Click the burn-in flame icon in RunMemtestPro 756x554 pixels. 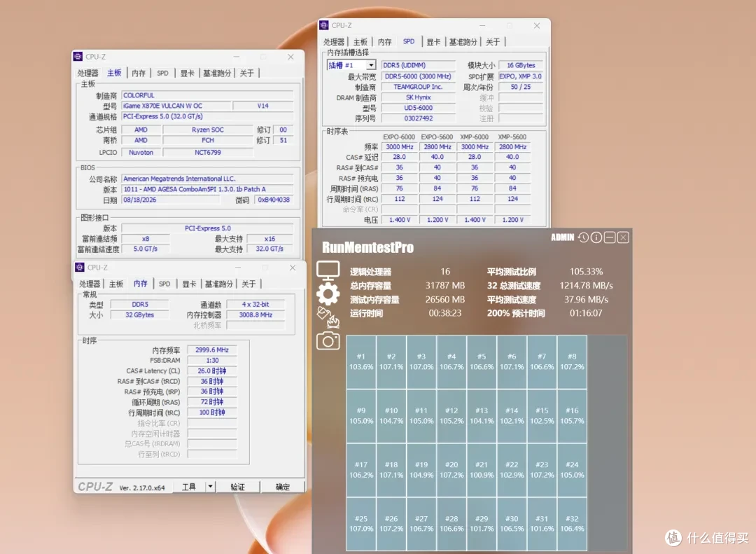(328, 317)
